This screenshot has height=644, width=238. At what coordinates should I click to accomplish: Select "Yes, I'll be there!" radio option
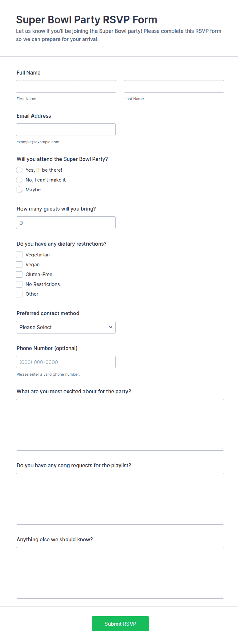(19, 170)
